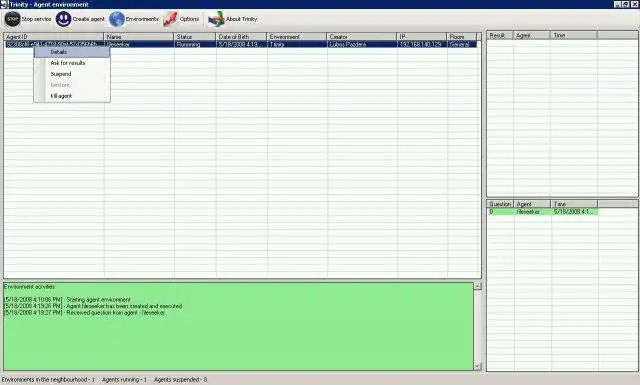Choose Details from the context menu
This screenshot has width=640, height=385.
point(72,52)
